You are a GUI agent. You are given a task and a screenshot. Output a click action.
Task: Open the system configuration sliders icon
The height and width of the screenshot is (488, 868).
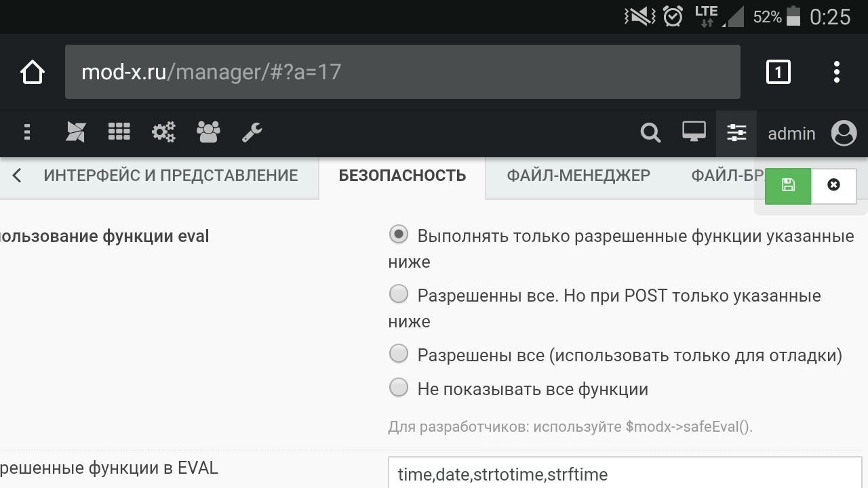(x=736, y=133)
